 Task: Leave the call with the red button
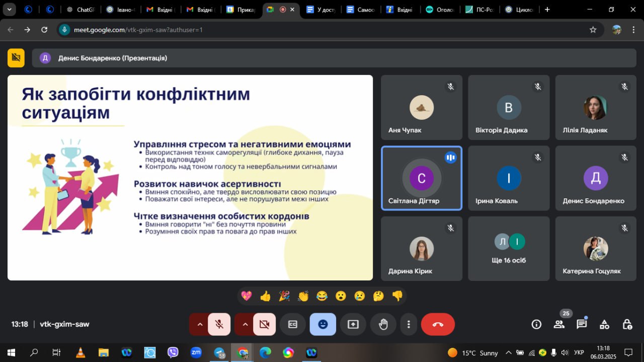coord(438,324)
